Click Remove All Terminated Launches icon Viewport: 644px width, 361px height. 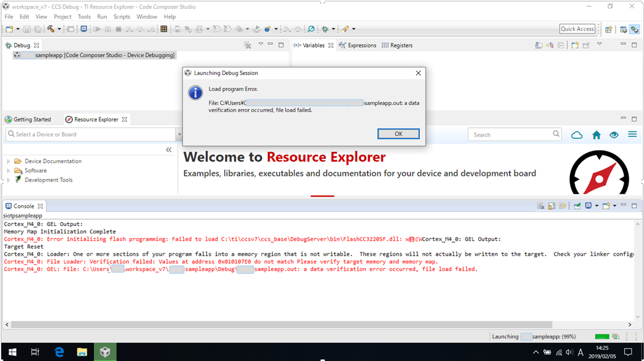[x=248, y=46]
